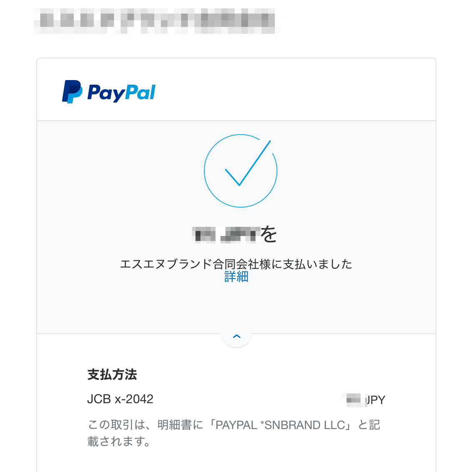Image resolution: width=476 pixels, height=472 pixels.
Task: Click the blurred email subject line
Action: click(157, 21)
